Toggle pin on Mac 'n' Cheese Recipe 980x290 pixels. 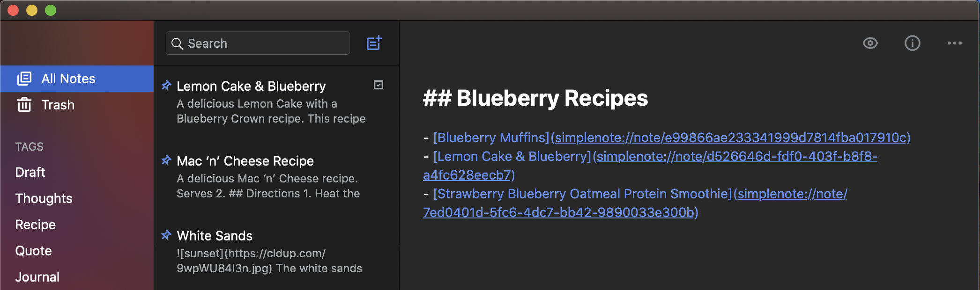(x=166, y=160)
